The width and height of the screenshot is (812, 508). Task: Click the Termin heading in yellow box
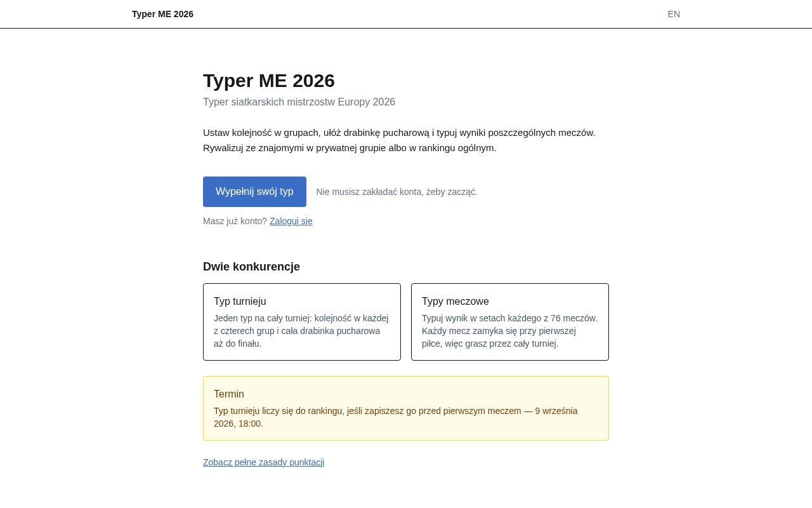229,394
